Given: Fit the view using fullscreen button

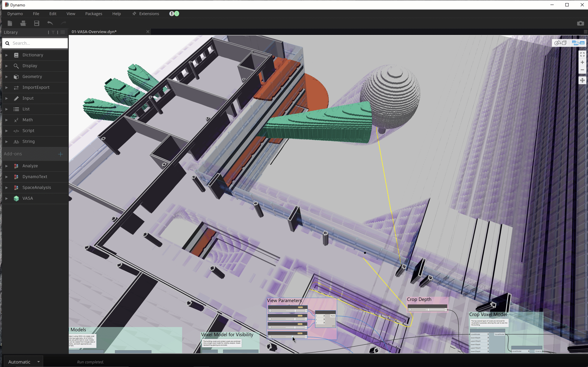Looking at the screenshot, I should pyautogui.click(x=582, y=54).
